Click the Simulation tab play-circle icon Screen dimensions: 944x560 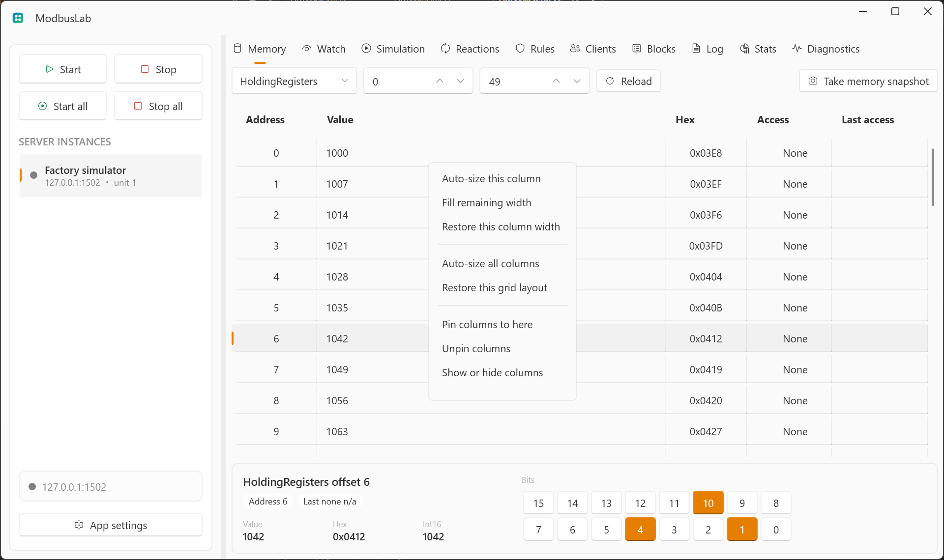366,49
